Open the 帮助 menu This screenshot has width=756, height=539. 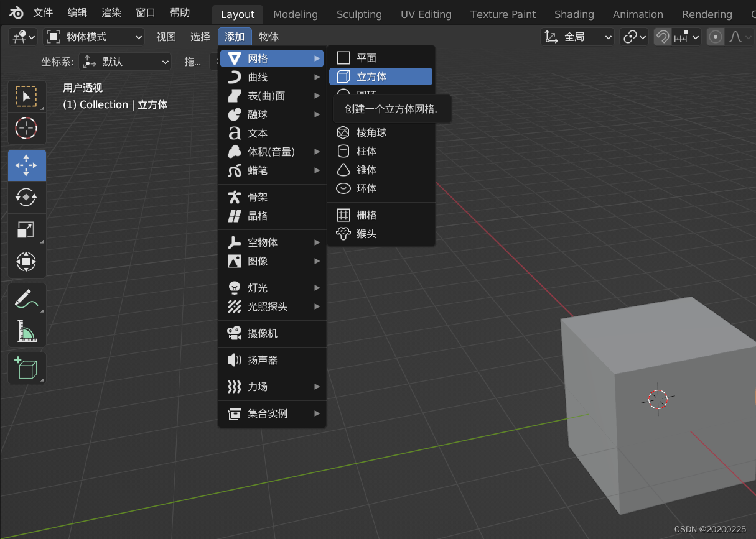click(180, 12)
